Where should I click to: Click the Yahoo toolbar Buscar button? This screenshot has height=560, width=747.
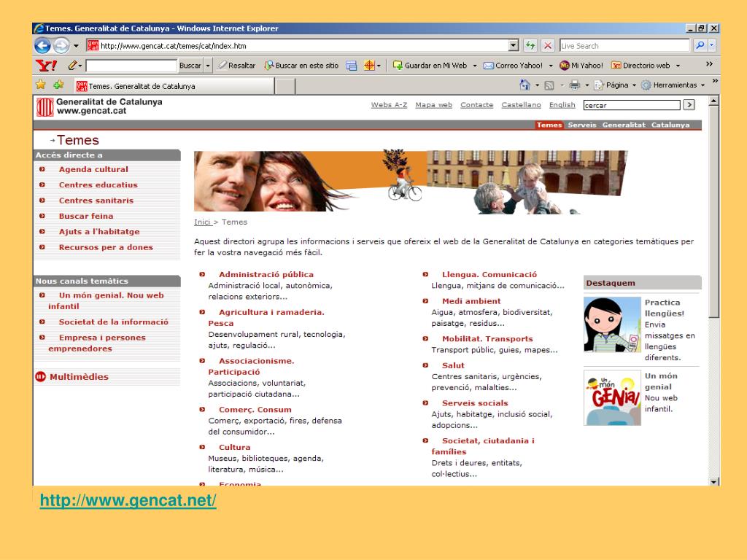[x=190, y=65]
